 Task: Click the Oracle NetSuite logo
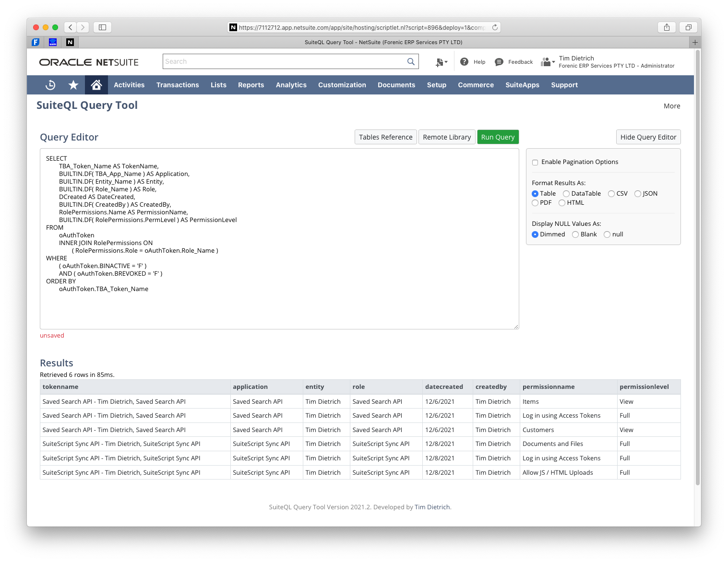click(x=89, y=62)
